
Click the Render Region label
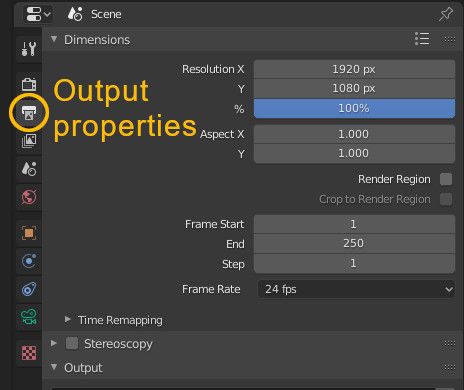point(394,179)
